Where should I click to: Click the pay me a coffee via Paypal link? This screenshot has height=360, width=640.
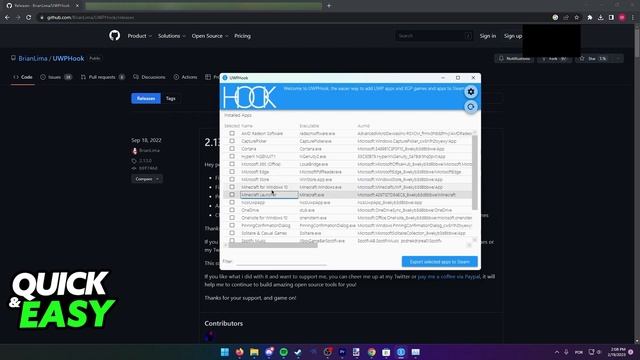tap(449, 277)
